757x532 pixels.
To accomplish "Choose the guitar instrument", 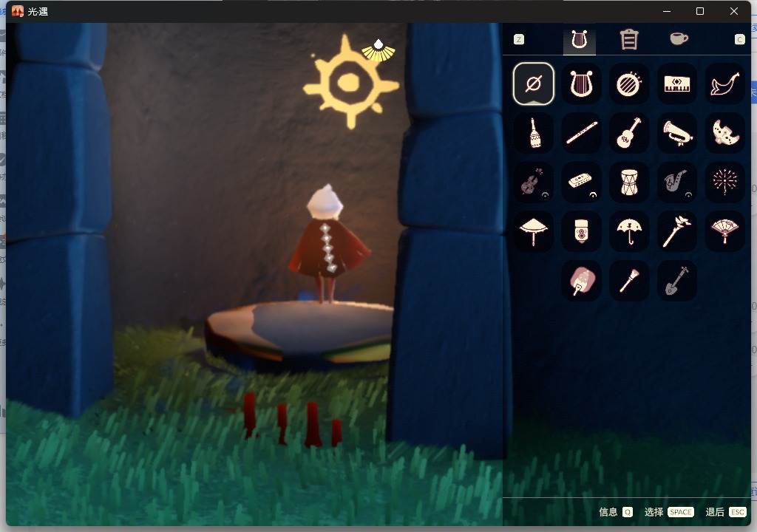I will (x=629, y=133).
